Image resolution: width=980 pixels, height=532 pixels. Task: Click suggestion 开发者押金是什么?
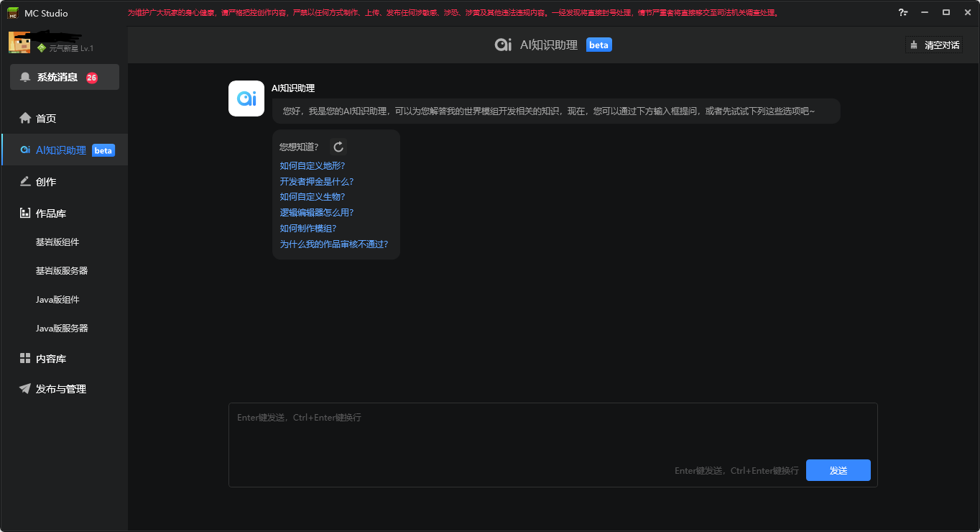point(317,181)
